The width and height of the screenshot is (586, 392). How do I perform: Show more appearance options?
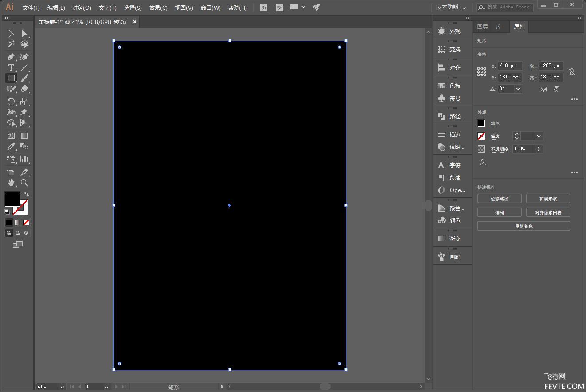(x=574, y=172)
